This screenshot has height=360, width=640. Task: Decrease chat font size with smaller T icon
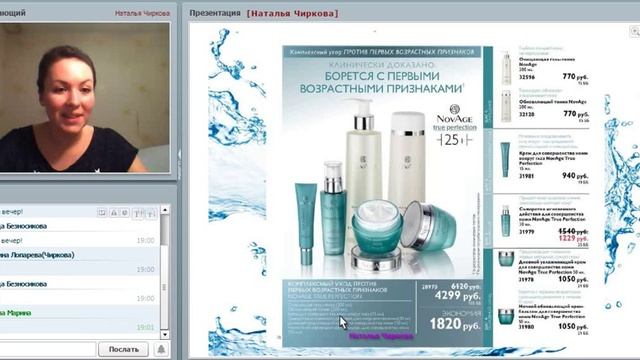[151, 213]
